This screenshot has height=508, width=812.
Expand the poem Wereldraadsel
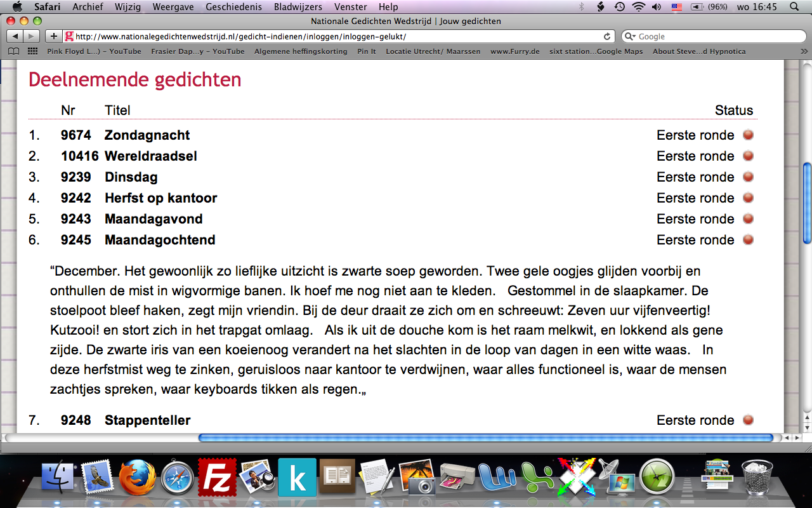150,156
